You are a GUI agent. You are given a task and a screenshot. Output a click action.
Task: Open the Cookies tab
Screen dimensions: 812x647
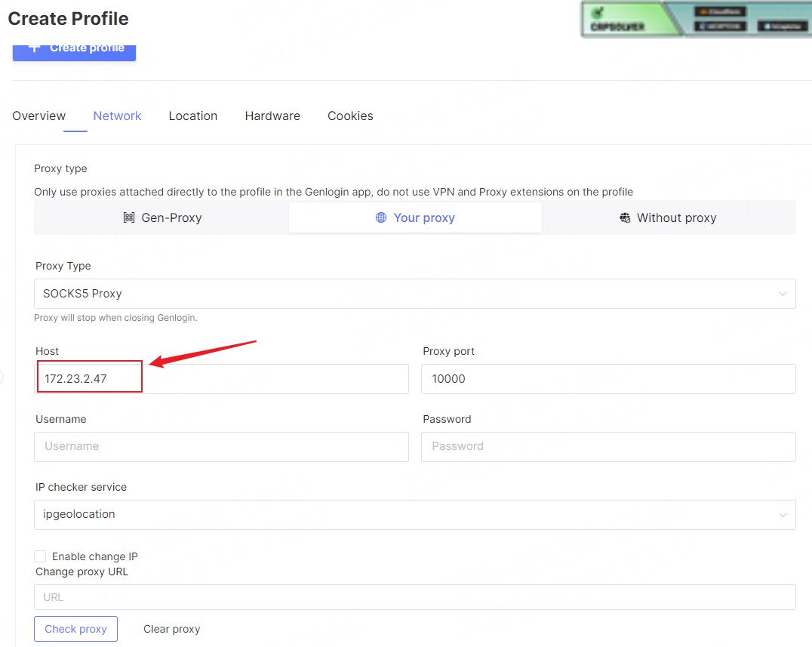(x=350, y=116)
